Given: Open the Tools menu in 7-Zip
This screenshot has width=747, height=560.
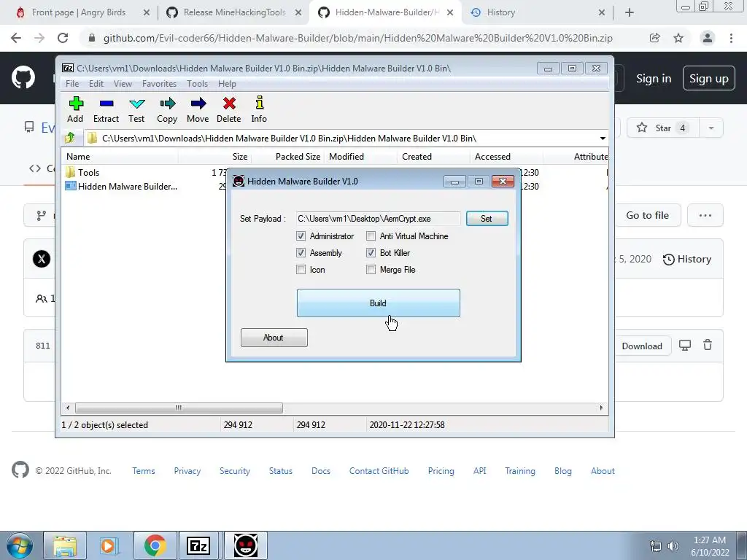Looking at the screenshot, I should 197,83.
